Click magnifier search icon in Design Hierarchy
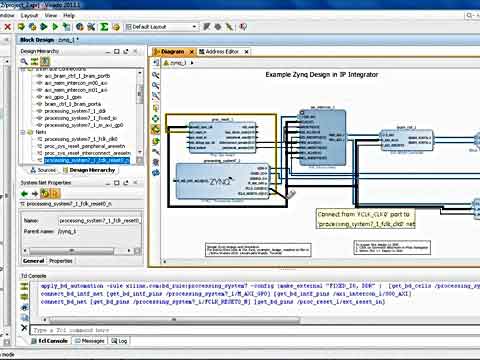This screenshot has height=360, width=480. pos(24,61)
